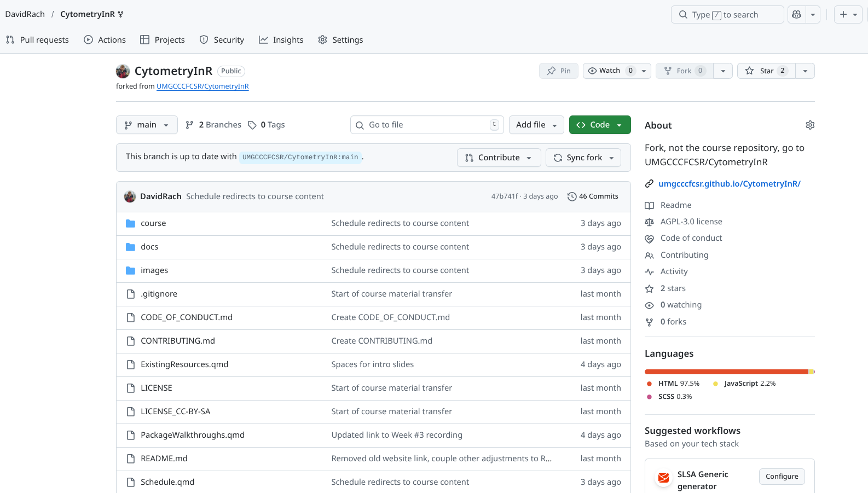Expand the green Code dropdown
868x493 pixels.
[600, 125]
